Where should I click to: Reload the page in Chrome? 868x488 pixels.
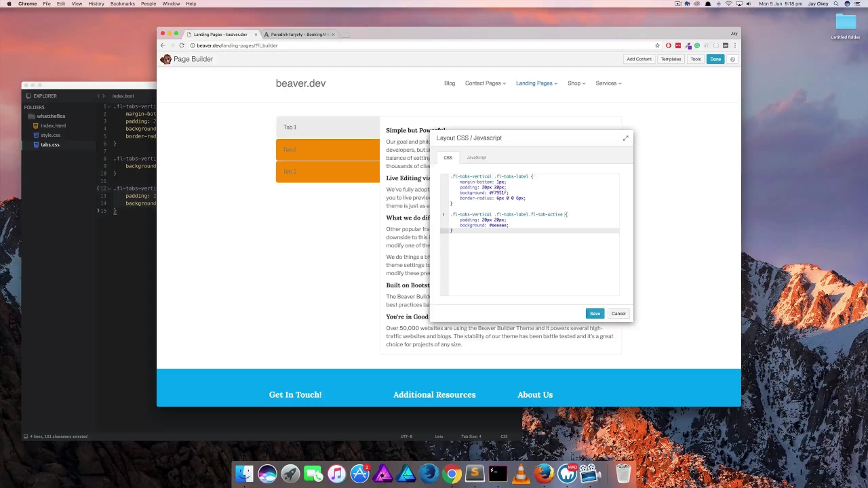click(182, 45)
